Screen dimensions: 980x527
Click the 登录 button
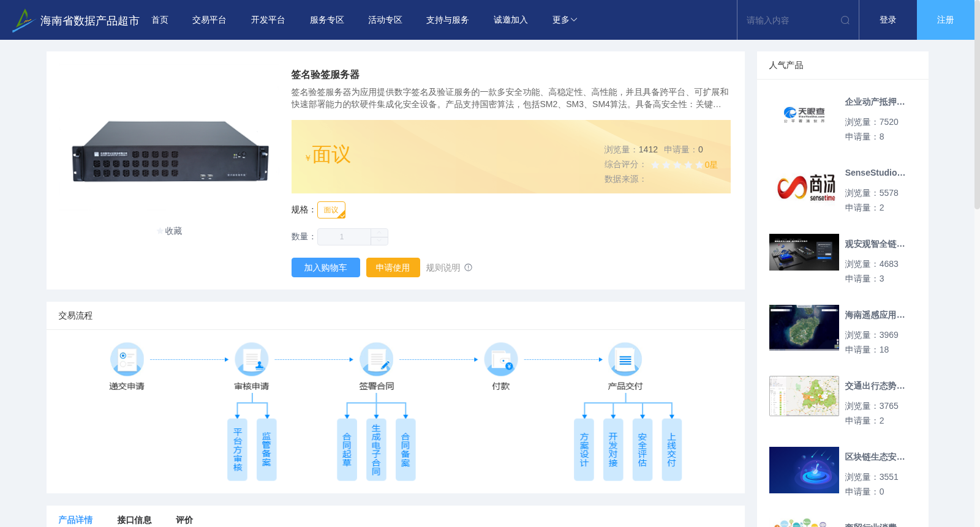click(x=888, y=20)
